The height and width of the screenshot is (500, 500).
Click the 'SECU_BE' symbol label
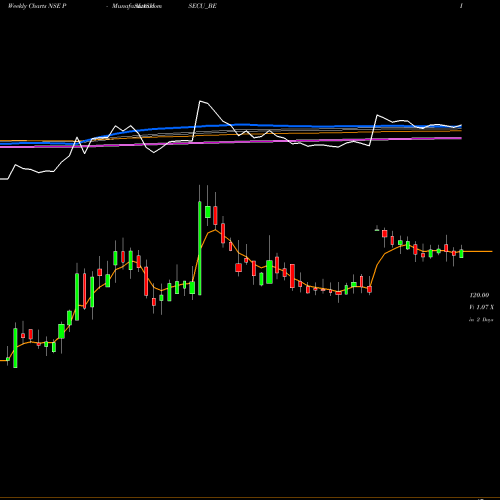click(202, 6)
